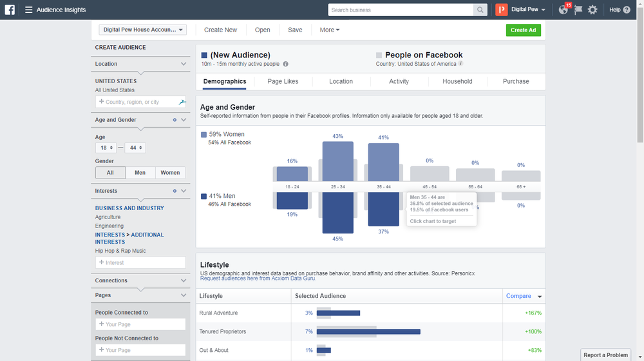Switch to the Purchase tab
644x361 pixels.
[x=516, y=81]
